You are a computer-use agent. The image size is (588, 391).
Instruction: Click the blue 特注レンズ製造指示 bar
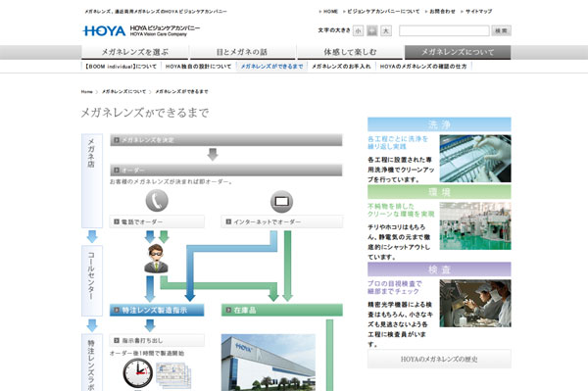[x=157, y=310]
